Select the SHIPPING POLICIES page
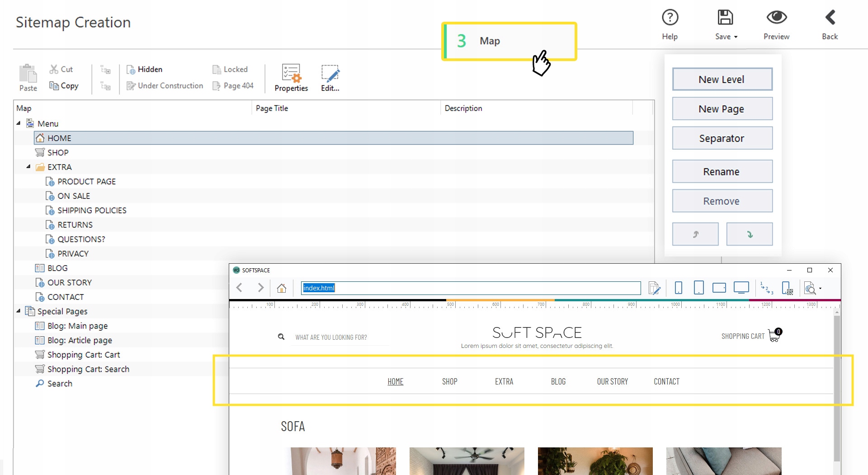 click(x=86, y=210)
